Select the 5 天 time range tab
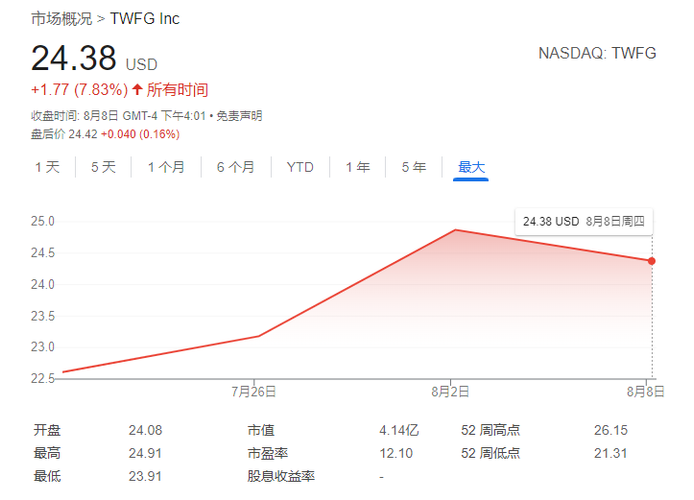 [x=103, y=167]
